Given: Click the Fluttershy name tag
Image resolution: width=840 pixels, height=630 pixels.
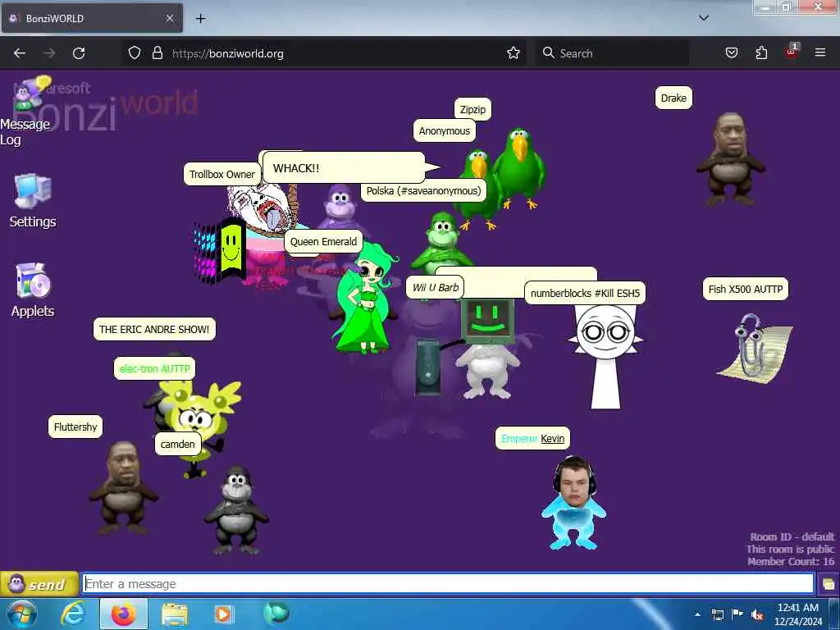Looking at the screenshot, I should pyautogui.click(x=75, y=427).
